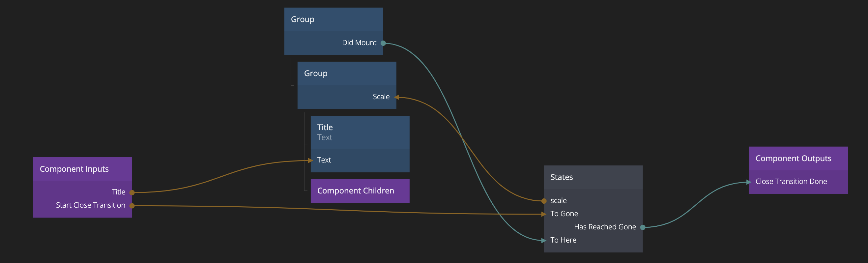The height and width of the screenshot is (263, 868).
Task: Click the Has Reached Gone output dot
Action: (x=643, y=227)
